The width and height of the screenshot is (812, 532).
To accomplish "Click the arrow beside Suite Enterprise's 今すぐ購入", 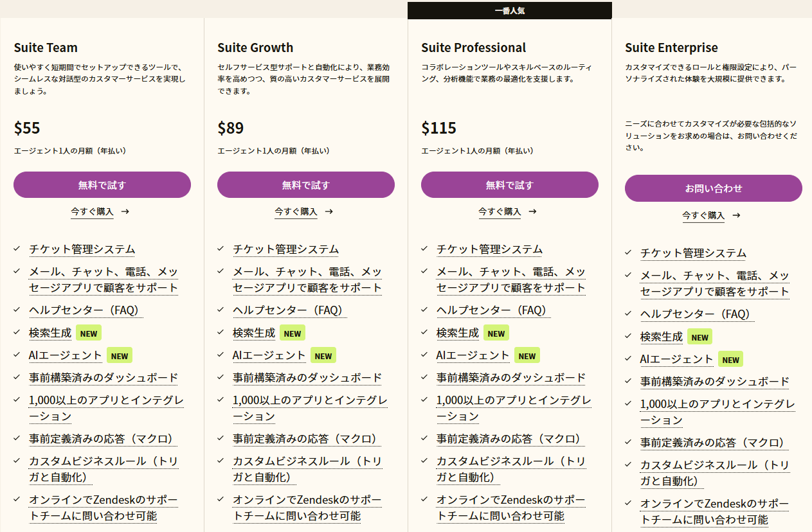I will point(736,215).
